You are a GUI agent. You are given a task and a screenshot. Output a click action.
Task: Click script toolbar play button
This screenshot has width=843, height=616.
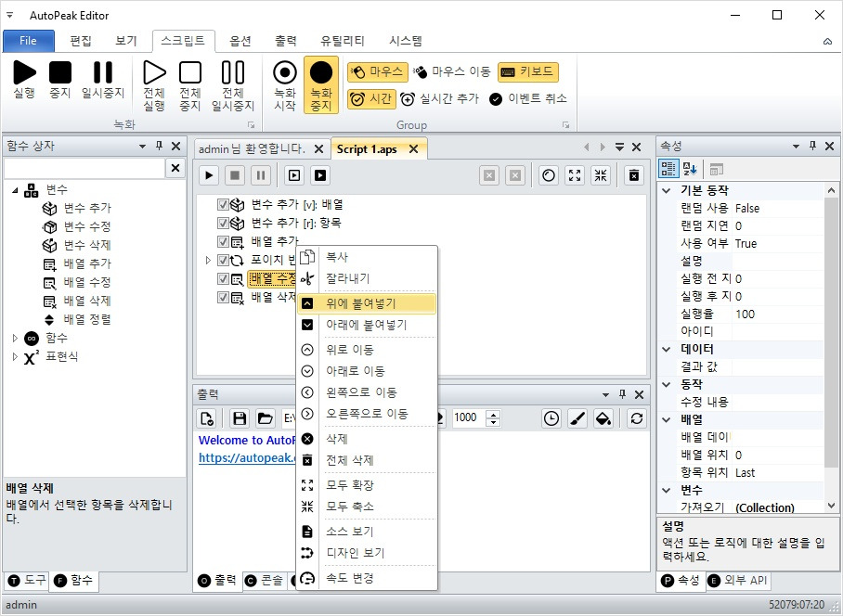[x=209, y=175]
